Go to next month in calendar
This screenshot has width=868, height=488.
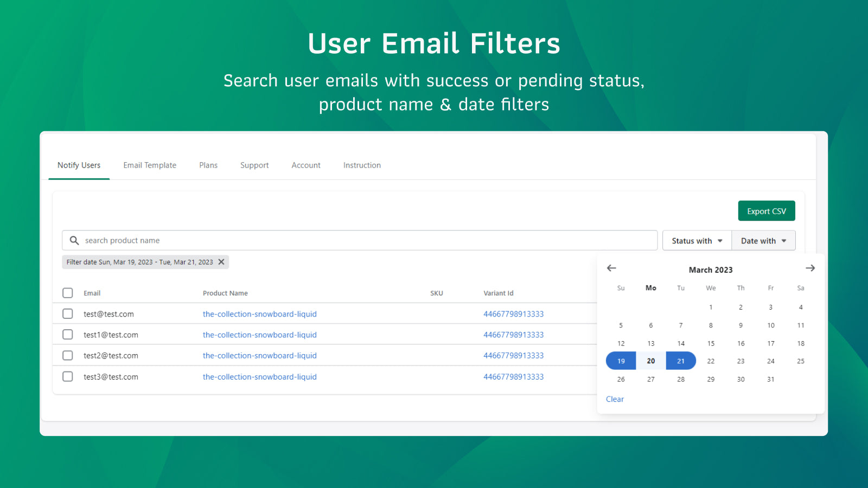tap(810, 268)
